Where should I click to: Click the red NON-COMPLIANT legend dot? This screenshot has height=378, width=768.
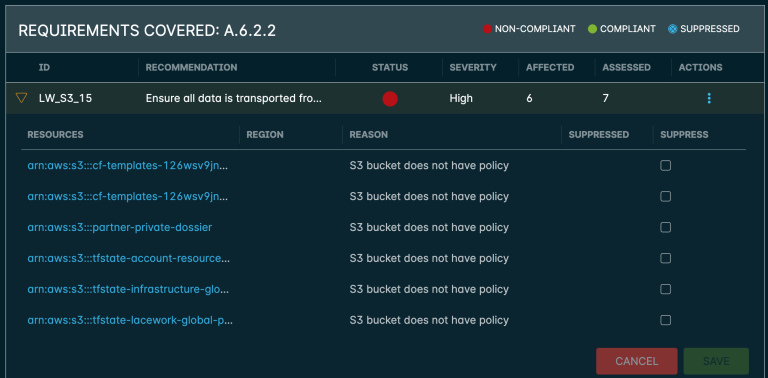[487, 29]
